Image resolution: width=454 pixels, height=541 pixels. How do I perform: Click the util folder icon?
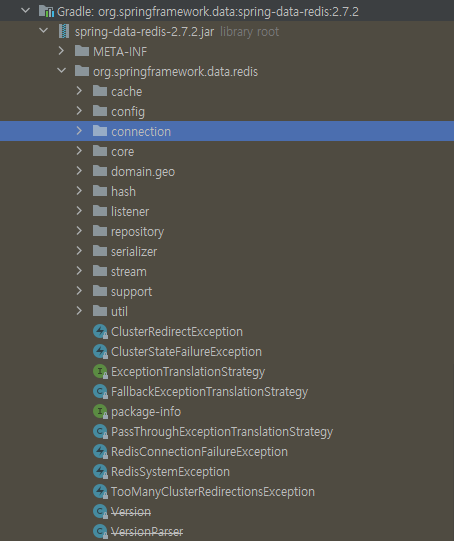click(100, 311)
